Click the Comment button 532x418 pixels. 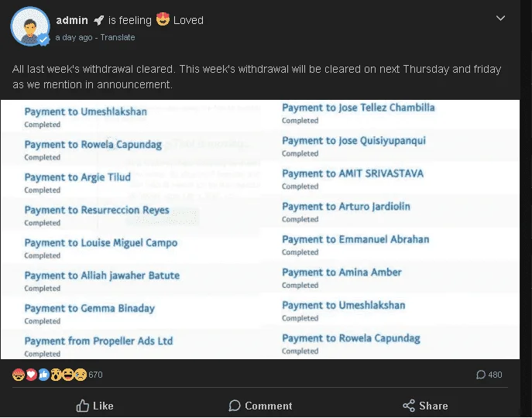click(x=260, y=406)
